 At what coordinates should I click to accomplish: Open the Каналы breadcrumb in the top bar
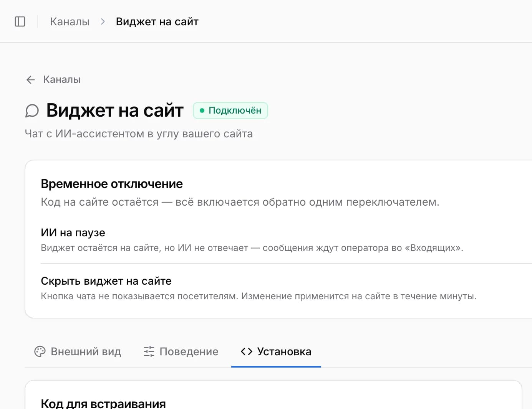pyautogui.click(x=70, y=21)
